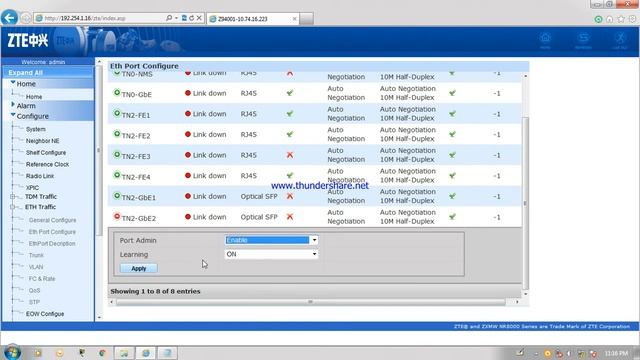Viewport: 640px width, 360px height.
Task: Collapse the ETH Traffic tree node
Action: pos(13,207)
